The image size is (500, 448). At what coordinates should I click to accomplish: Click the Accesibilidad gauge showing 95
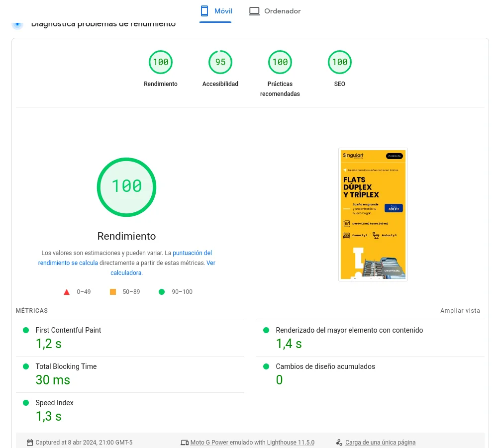[x=220, y=62]
